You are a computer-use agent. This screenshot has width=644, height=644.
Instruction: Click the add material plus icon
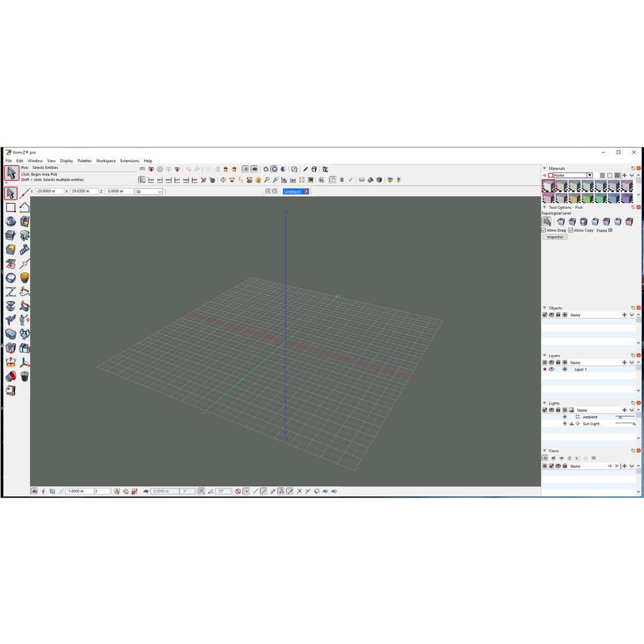(x=624, y=175)
